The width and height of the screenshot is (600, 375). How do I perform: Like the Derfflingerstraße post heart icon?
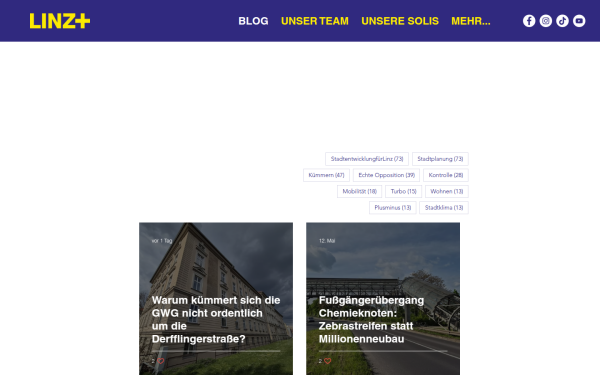161,361
